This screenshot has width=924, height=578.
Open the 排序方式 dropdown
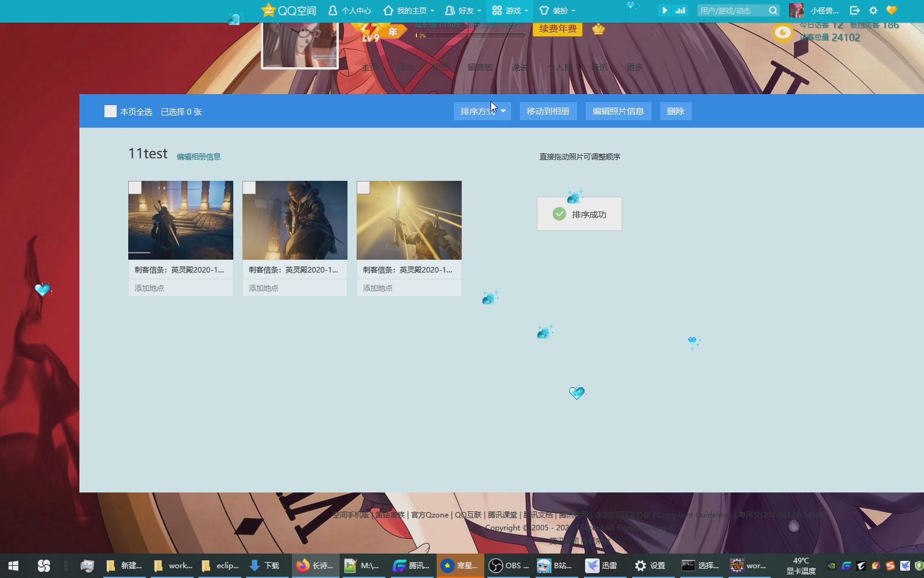(x=482, y=111)
